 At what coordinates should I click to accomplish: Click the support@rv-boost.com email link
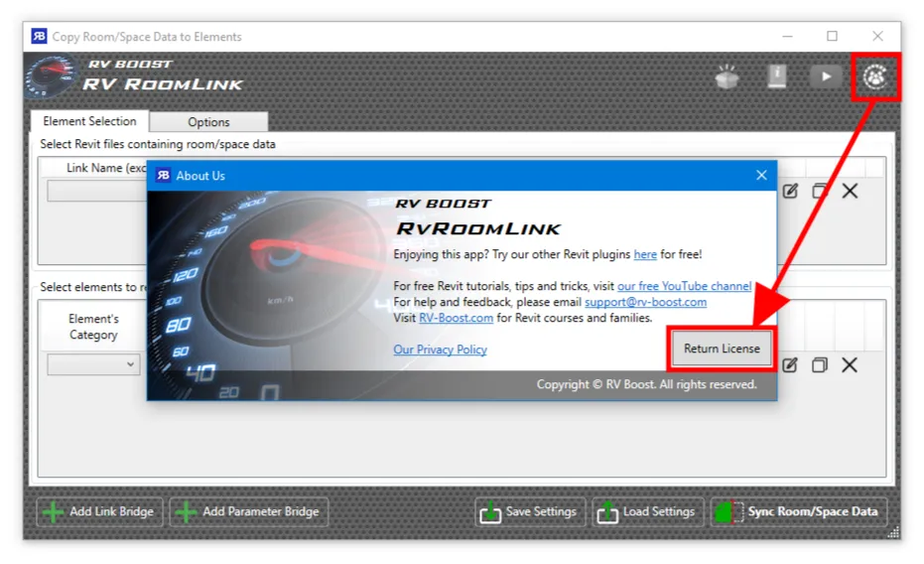pos(645,302)
